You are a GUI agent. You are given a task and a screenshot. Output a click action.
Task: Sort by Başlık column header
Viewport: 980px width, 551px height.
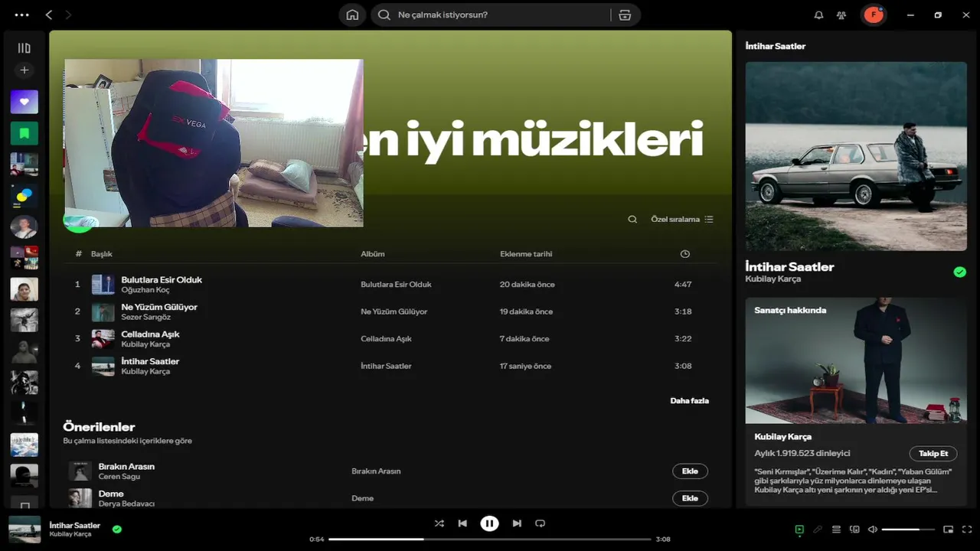coord(102,254)
